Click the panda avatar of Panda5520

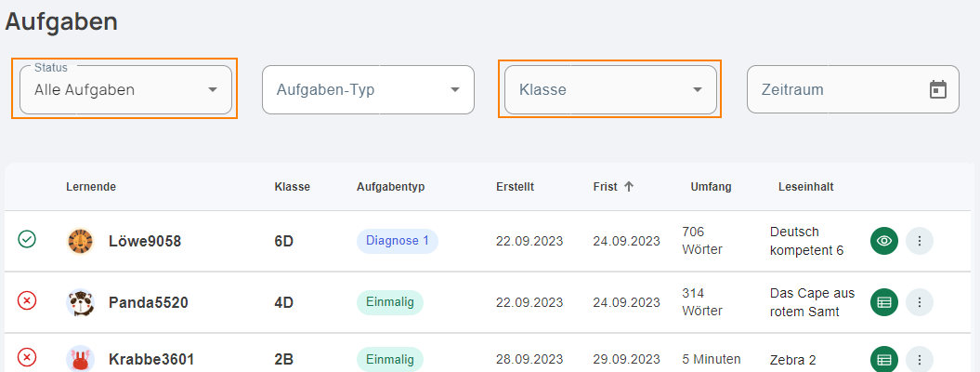[x=80, y=302]
